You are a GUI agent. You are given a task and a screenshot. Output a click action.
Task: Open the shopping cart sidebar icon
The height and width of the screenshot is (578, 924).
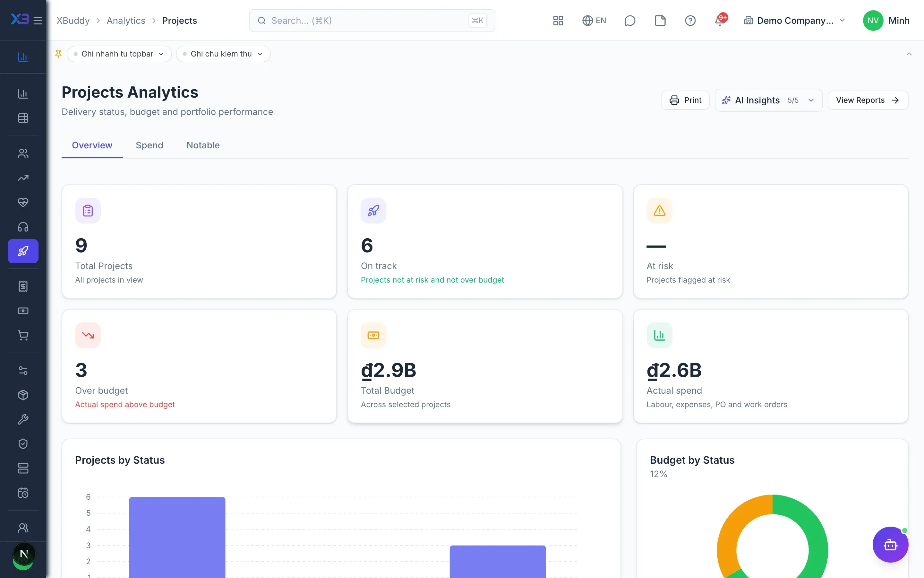coord(23,335)
